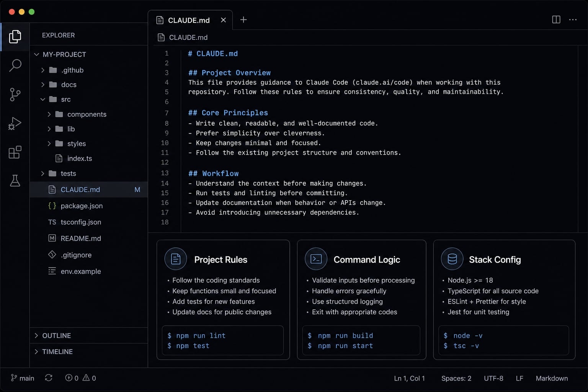Click the breadcrumb CLAUDE.md file icon

tap(161, 37)
